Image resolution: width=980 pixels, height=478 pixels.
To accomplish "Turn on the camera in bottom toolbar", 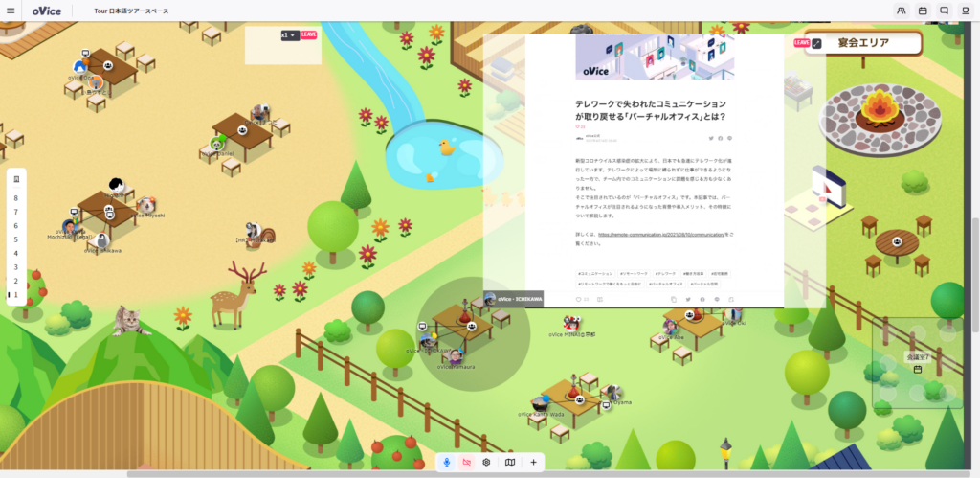I will pyautogui.click(x=466, y=463).
